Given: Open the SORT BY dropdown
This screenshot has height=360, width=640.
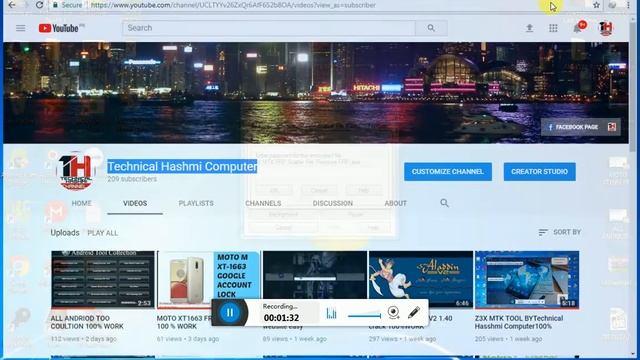Looking at the screenshot, I should (560, 232).
